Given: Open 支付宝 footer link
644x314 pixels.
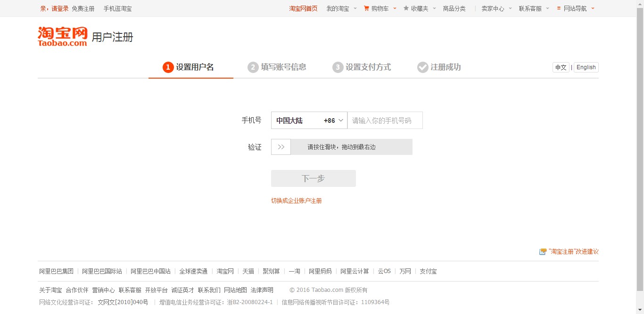Looking at the screenshot, I should [x=429, y=271].
